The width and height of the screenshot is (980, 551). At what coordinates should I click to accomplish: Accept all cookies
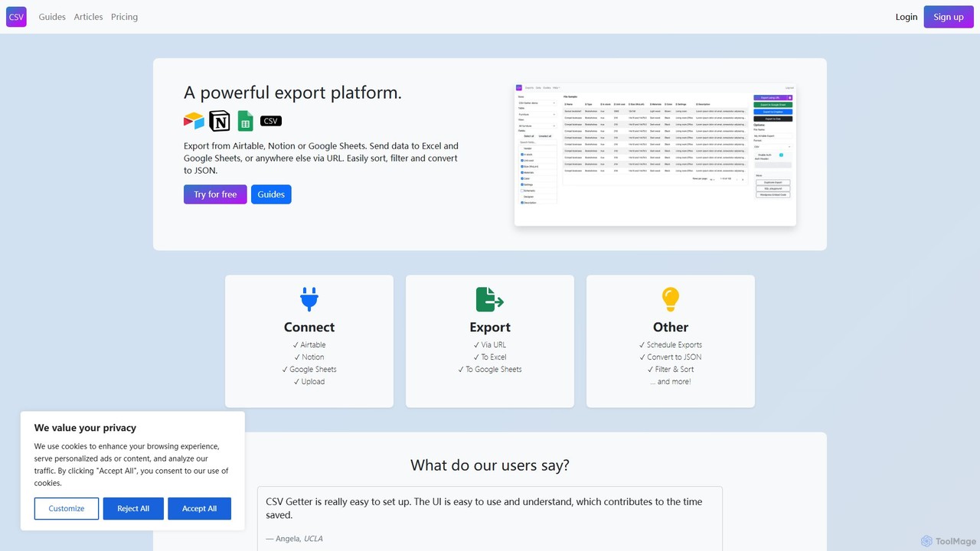[200, 508]
